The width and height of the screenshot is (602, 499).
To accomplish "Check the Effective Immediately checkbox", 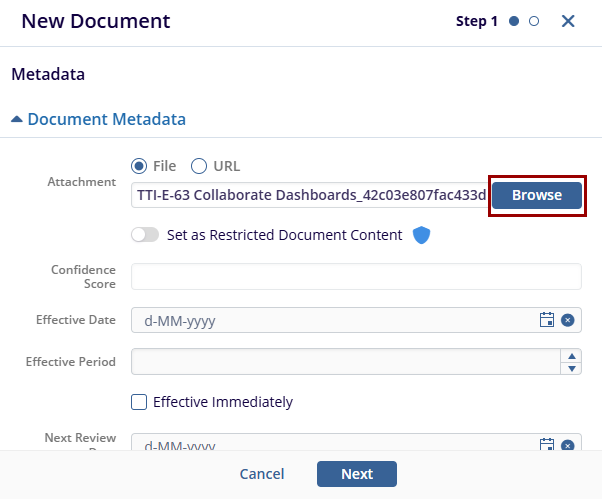I will point(140,402).
